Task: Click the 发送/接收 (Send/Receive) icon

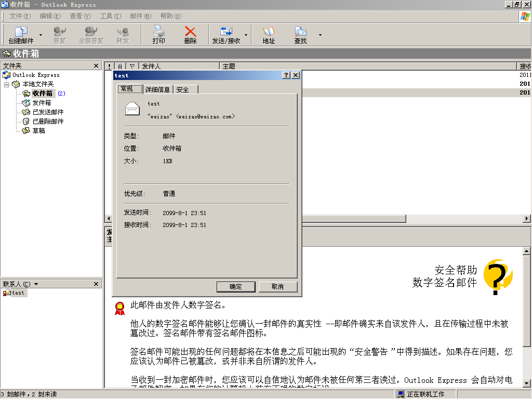Action: click(x=226, y=35)
